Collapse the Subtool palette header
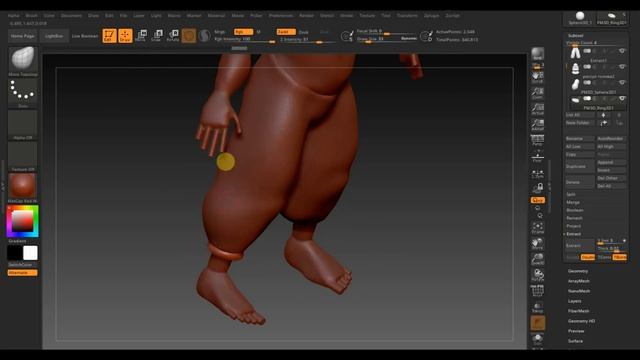 [x=576, y=36]
